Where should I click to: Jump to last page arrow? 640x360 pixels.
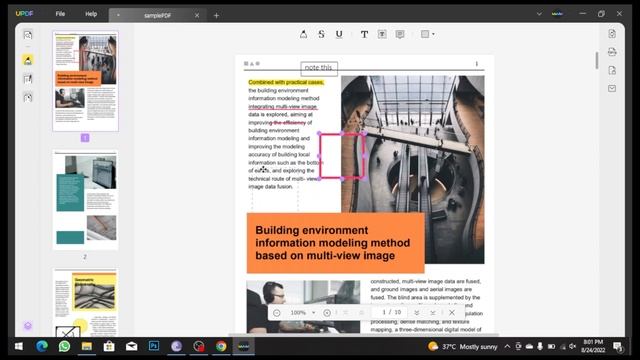(x=433, y=313)
